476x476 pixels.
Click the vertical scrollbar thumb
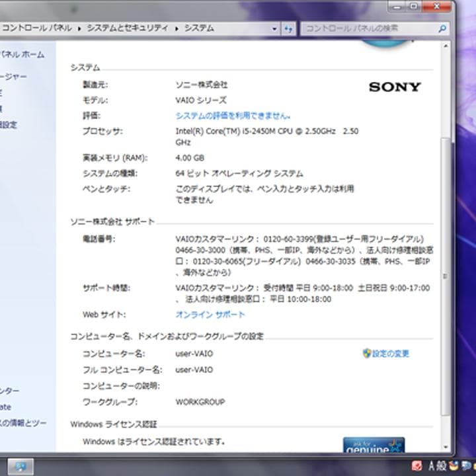point(446,276)
